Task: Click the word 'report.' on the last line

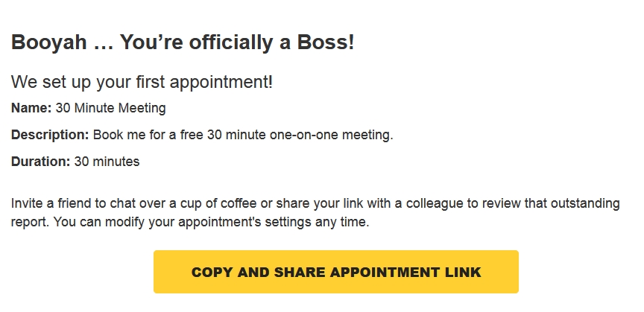Action: (x=28, y=222)
